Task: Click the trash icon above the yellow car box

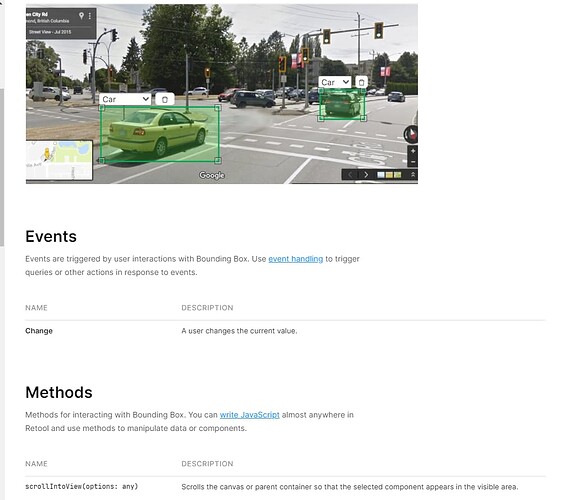Action: pos(165,99)
